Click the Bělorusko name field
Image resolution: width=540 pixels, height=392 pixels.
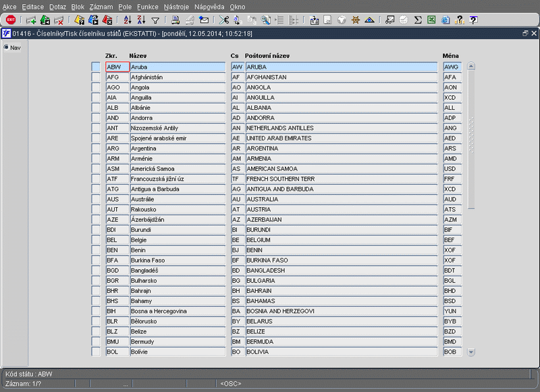point(178,321)
